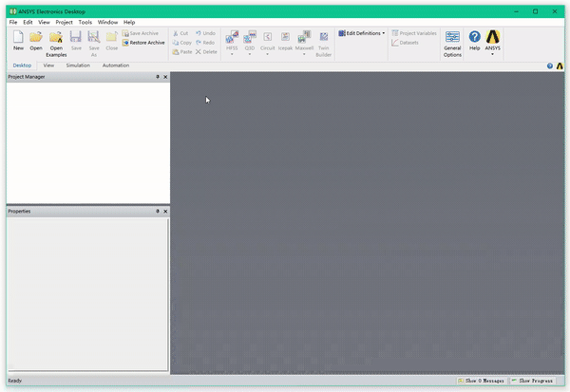Open the View menu
The width and height of the screenshot is (570, 392).
(44, 22)
